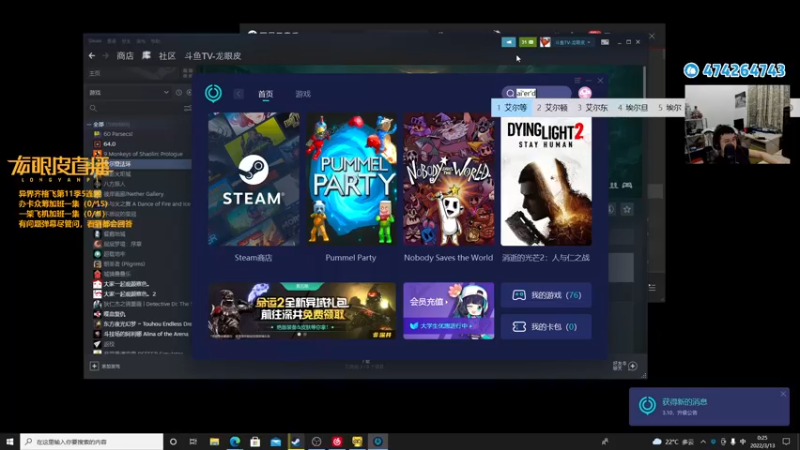800x450 pixels.
Task: Focus the launcher search input field
Action: pos(537,93)
